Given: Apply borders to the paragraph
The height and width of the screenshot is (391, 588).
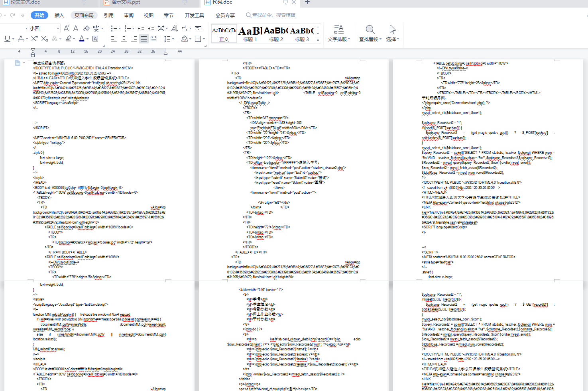Looking at the screenshot, I should point(198,39).
